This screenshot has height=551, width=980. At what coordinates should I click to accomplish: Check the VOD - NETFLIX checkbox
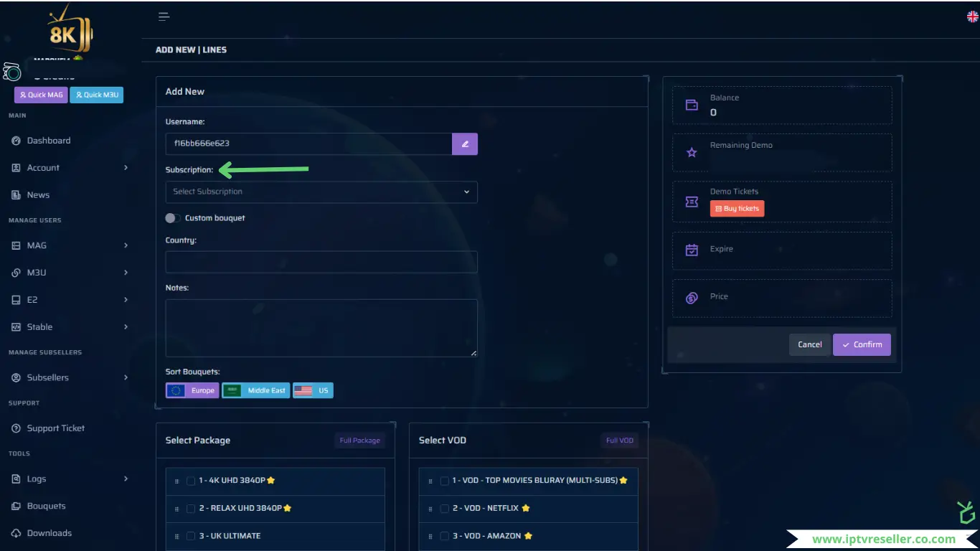(x=445, y=509)
